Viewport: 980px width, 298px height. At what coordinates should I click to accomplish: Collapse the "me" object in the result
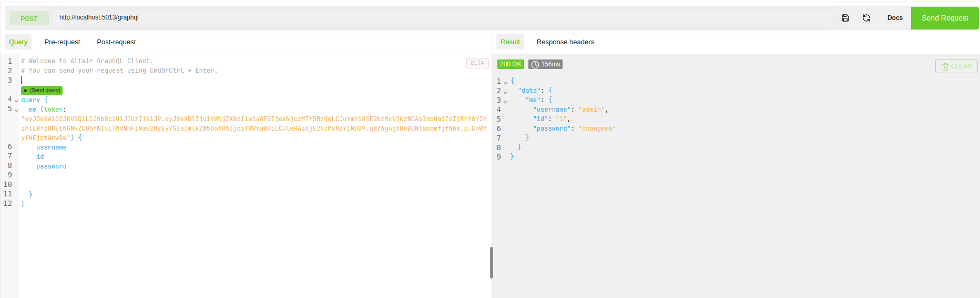coord(505,101)
